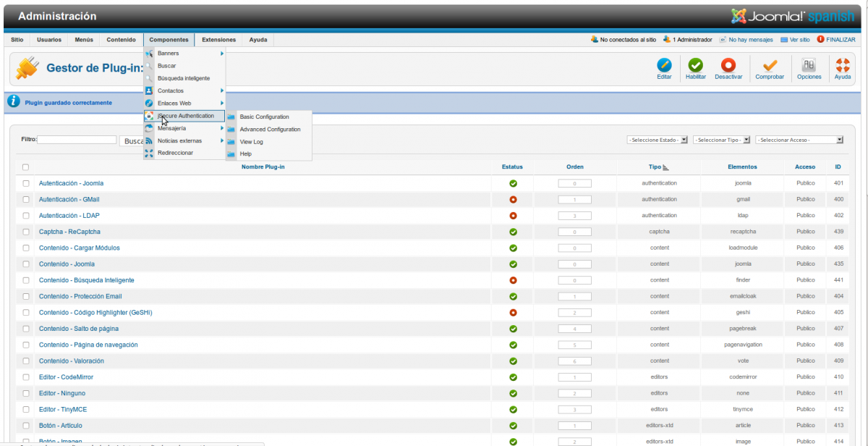The height and width of the screenshot is (446, 868).
Task: Click the Habilitar green check icon
Action: 695,66
